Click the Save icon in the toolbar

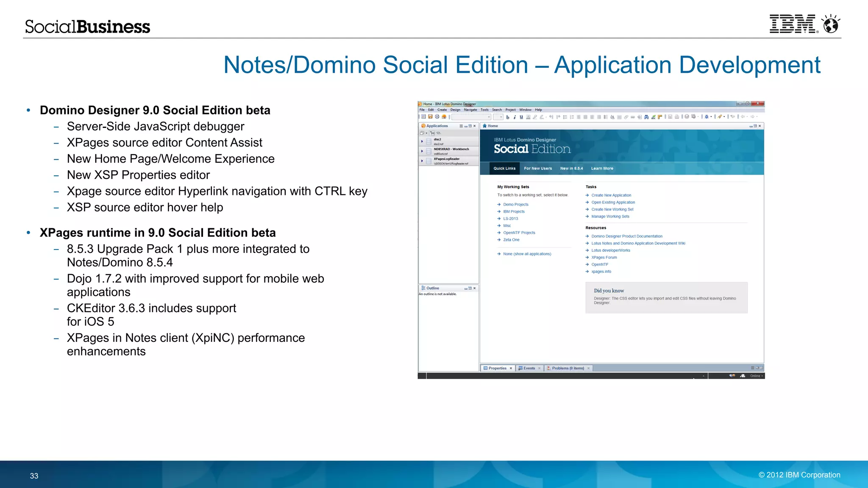click(x=430, y=116)
